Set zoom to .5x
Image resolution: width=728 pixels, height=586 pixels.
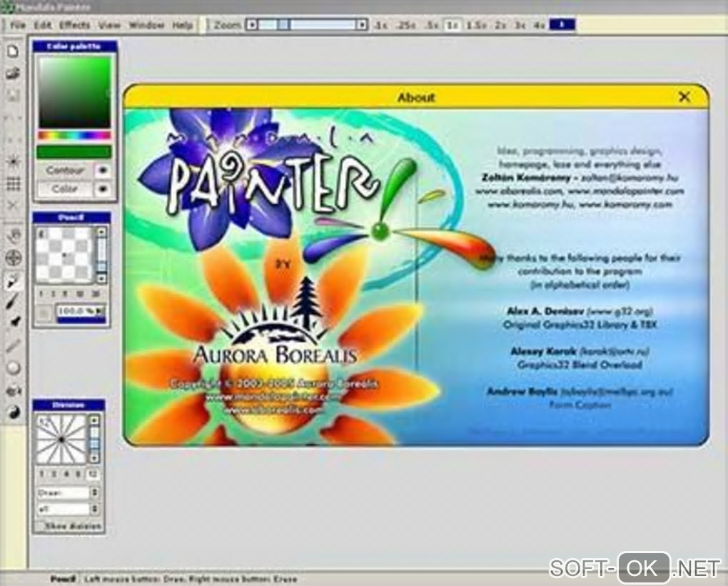tap(432, 25)
